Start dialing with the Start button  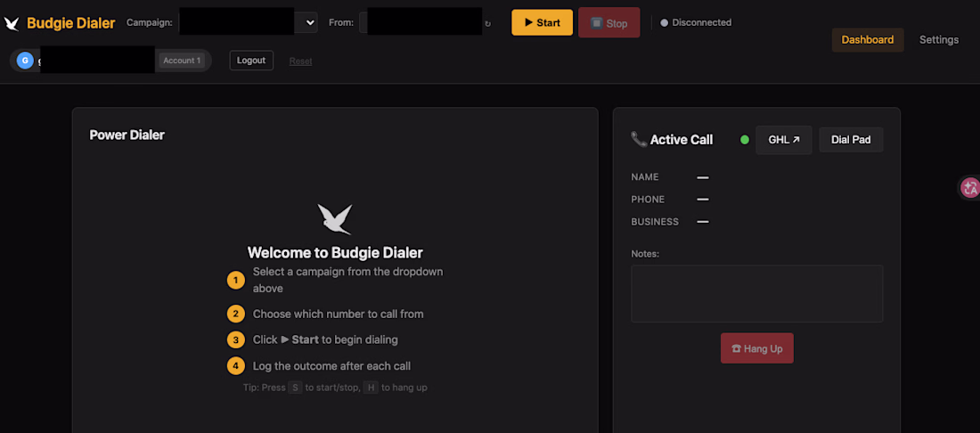[542, 22]
